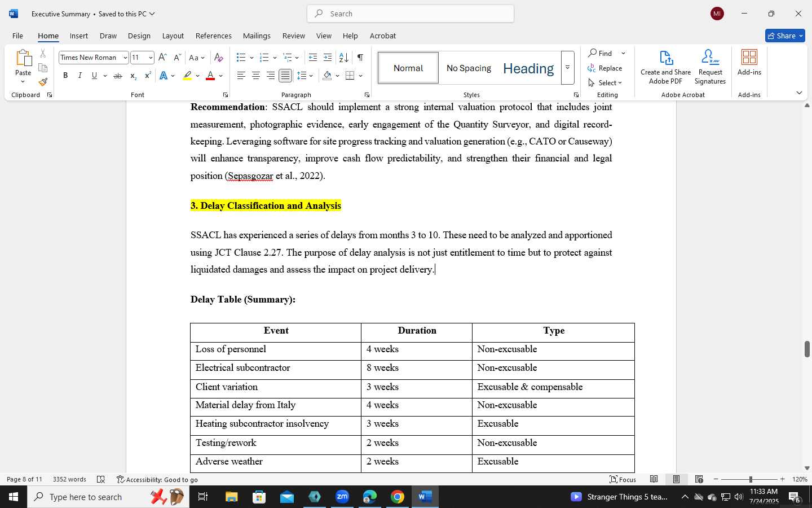812x508 pixels.
Task: Expand Line and Paragraph Spacing dropdown
Action: (311, 76)
